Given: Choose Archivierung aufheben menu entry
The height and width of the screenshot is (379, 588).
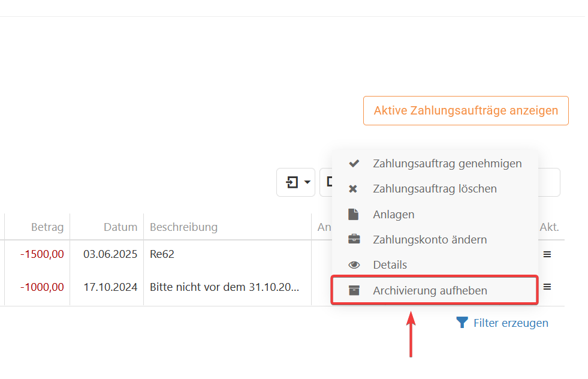Looking at the screenshot, I should [x=435, y=290].
